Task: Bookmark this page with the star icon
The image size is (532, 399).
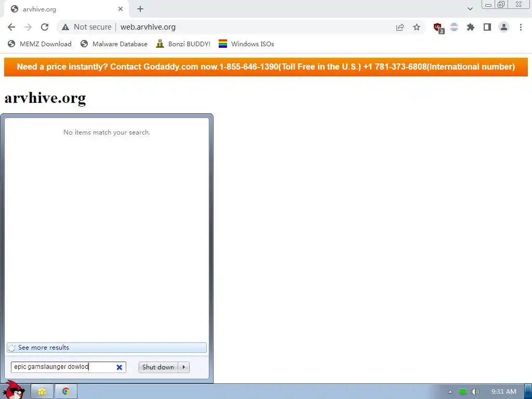Action: (x=417, y=27)
